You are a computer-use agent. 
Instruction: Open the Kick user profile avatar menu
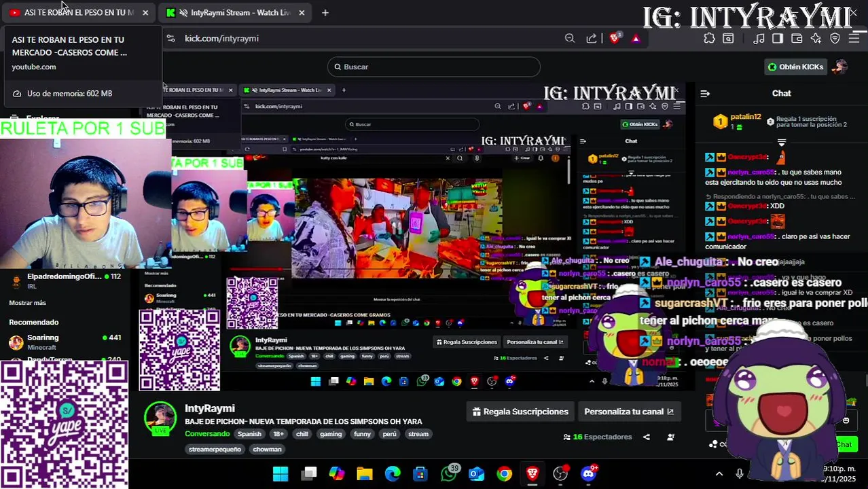click(841, 67)
